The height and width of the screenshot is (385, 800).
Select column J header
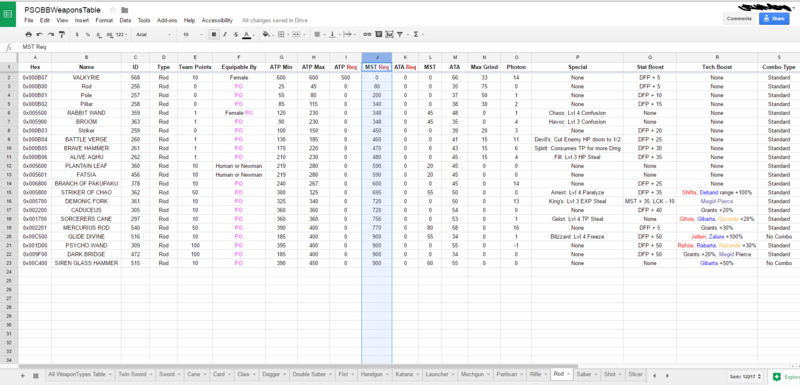(377, 57)
